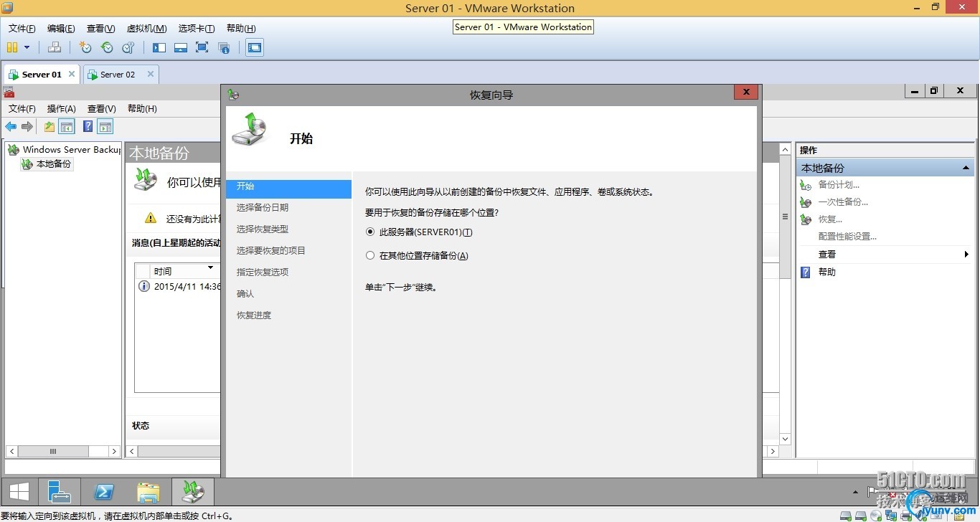Click the center pane vertical scrollbar up arrow
Image resolution: width=980 pixels, height=522 pixels.
785,149
